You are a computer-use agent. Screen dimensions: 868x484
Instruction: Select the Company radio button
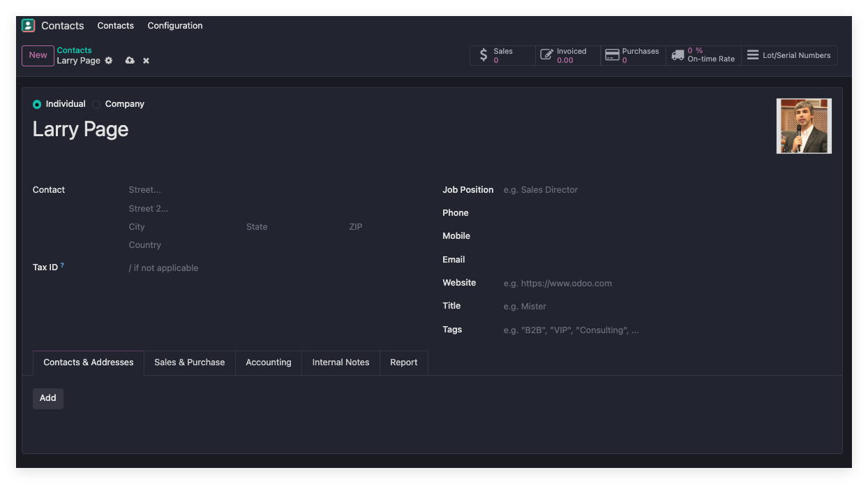coord(96,104)
